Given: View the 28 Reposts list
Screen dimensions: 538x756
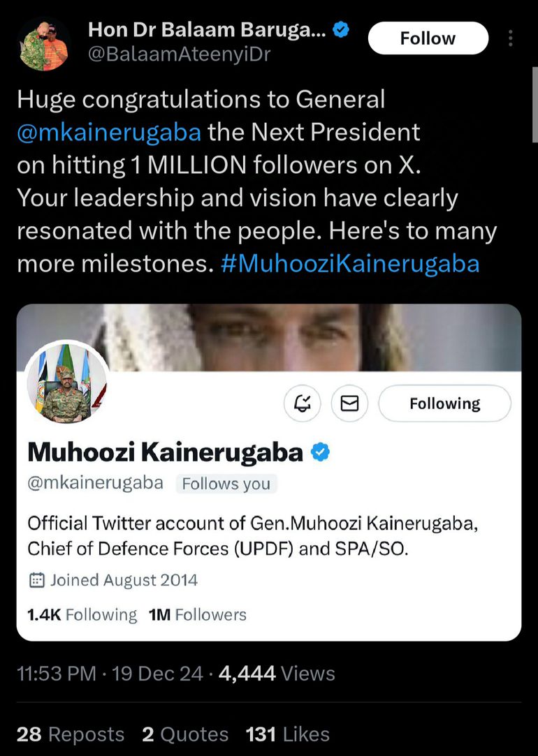Looking at the screenshot, I should (x=70, y=734).
